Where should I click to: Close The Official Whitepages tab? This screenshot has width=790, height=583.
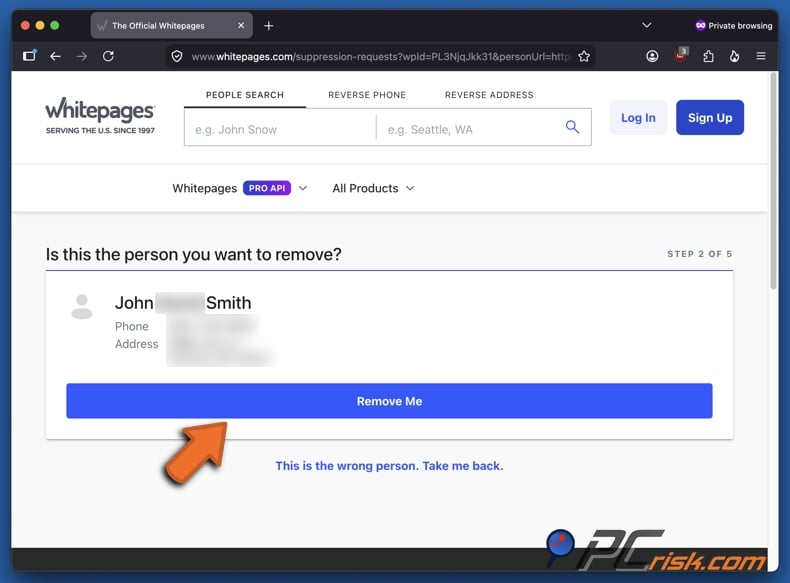[241, 25]
